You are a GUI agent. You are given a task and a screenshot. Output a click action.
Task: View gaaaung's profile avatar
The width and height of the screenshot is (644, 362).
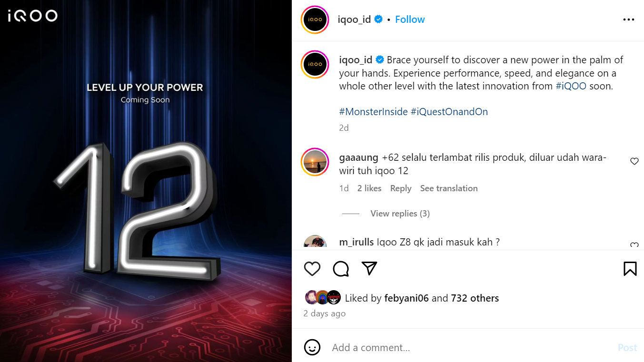(315, 162)
